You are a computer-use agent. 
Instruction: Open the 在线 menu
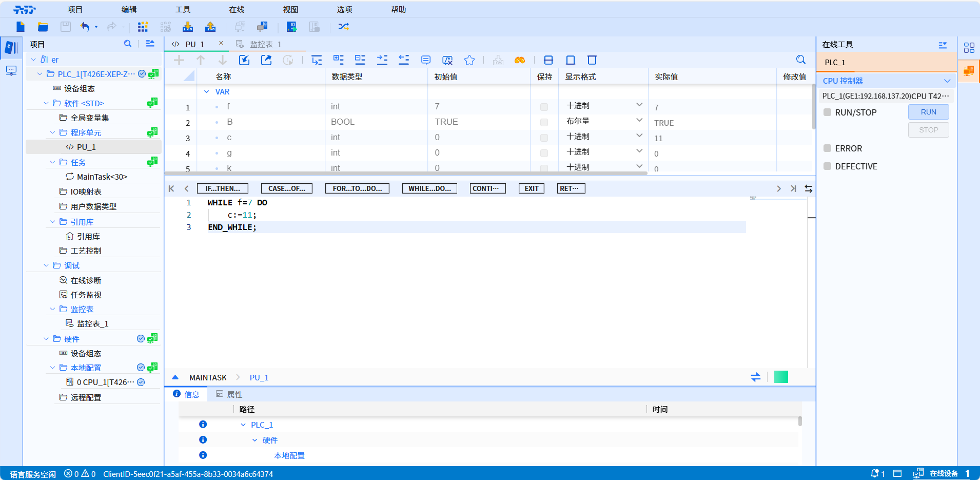pos(237,9)
